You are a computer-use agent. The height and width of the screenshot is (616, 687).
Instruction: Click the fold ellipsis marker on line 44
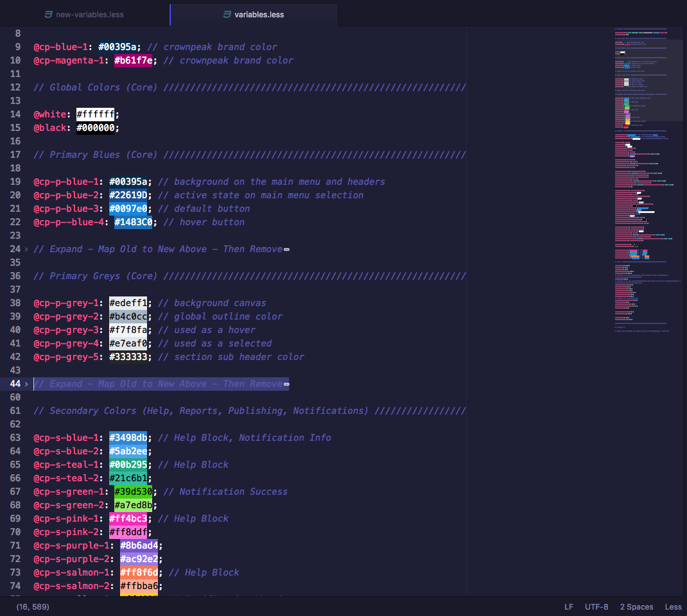point(286,384)
